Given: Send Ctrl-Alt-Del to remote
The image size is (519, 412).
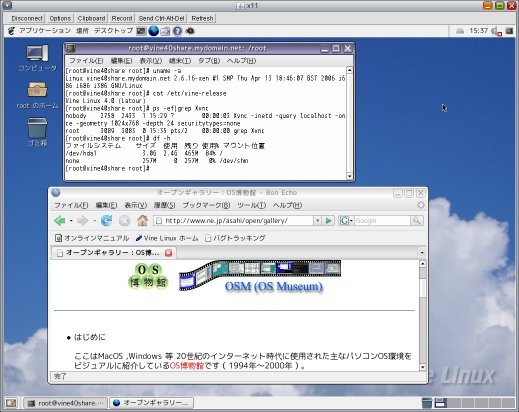Looking at the screenshot, I should (x=161, y=18).
